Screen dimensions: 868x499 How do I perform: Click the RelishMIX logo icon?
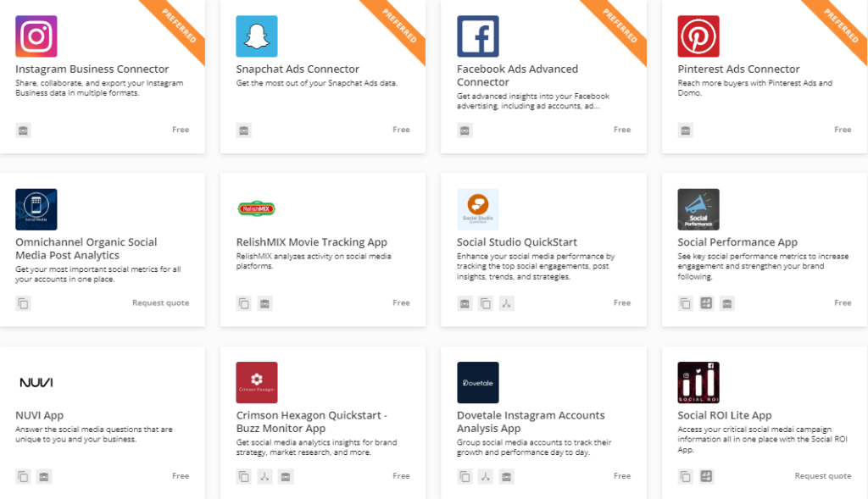[x=257, y=208]
